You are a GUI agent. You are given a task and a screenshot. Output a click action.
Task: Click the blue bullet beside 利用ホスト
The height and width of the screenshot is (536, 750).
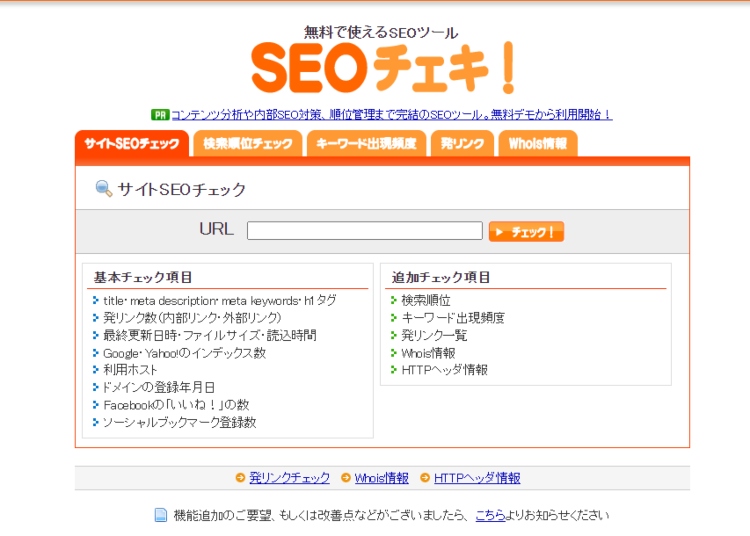[96, 370]
